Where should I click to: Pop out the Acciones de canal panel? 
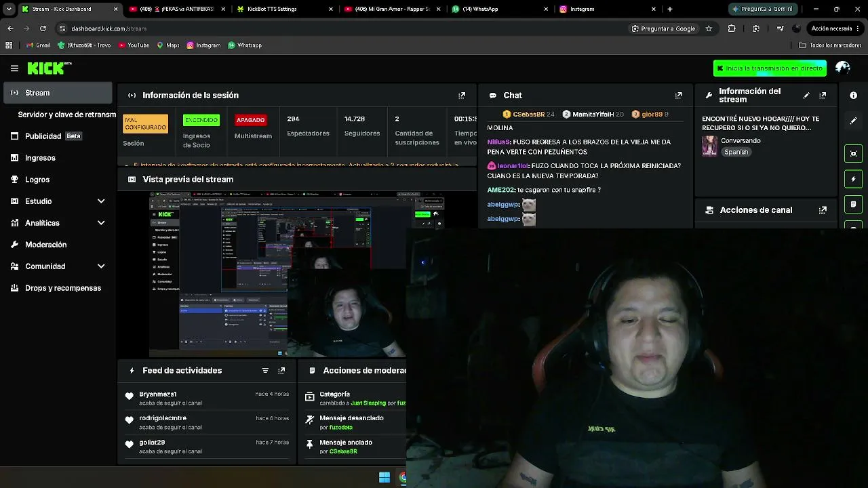pos(823,210)
